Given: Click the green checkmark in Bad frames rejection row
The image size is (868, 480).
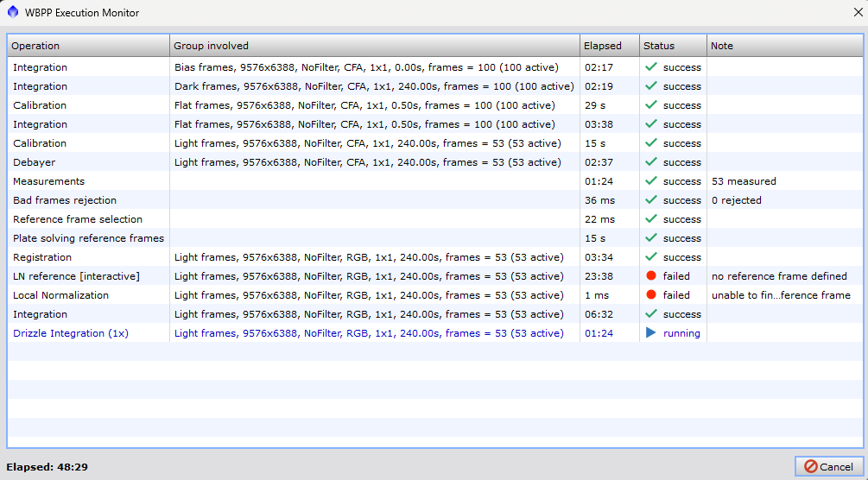Looking at the screenshot, I should [x=651, y=200].
